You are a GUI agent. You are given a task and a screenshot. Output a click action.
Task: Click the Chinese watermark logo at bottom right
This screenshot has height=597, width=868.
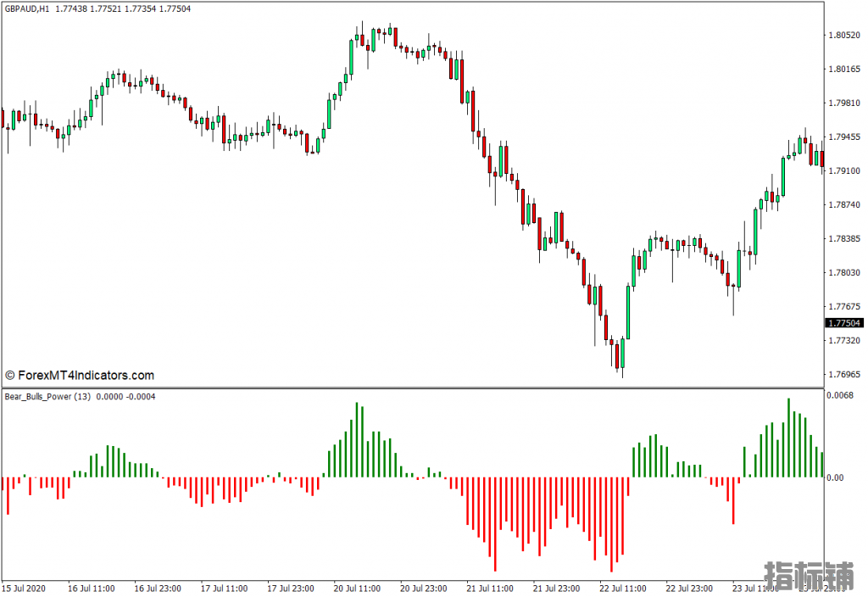pyautogui.click(x=810, y=575)
